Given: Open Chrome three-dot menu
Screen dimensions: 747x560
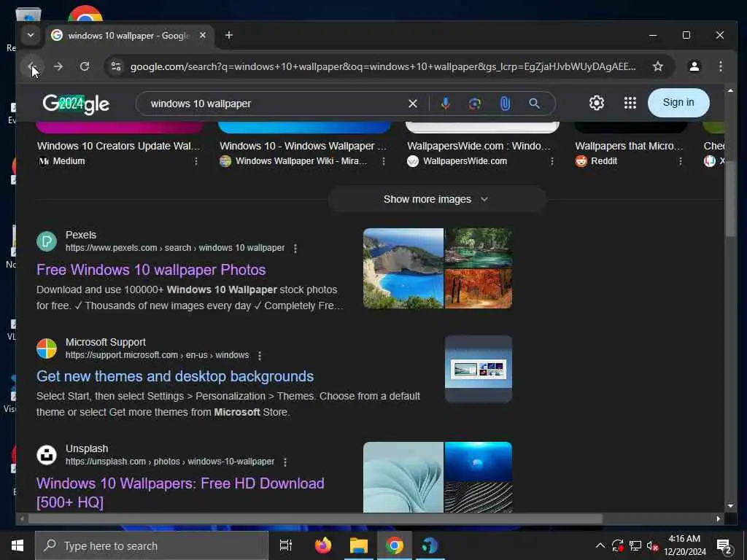Looking at the screenshot, I should click(720, 66).
